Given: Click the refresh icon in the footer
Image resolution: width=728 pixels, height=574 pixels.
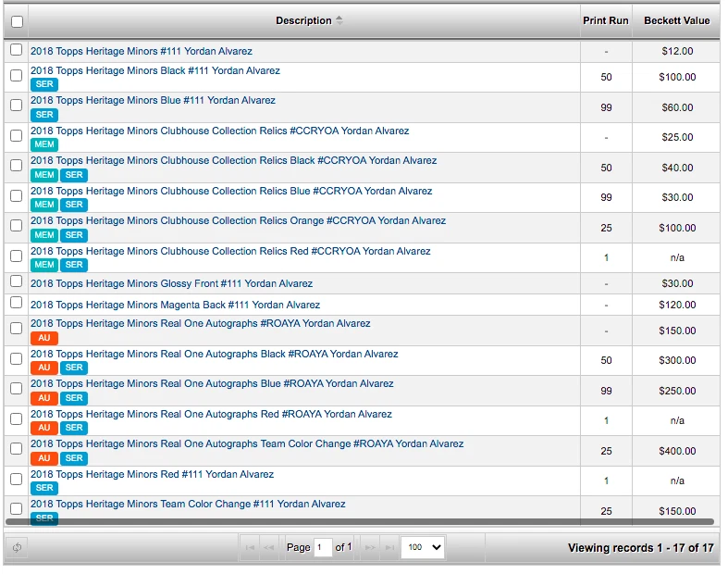Looking at the screenshot, I should tap(18, 547).
